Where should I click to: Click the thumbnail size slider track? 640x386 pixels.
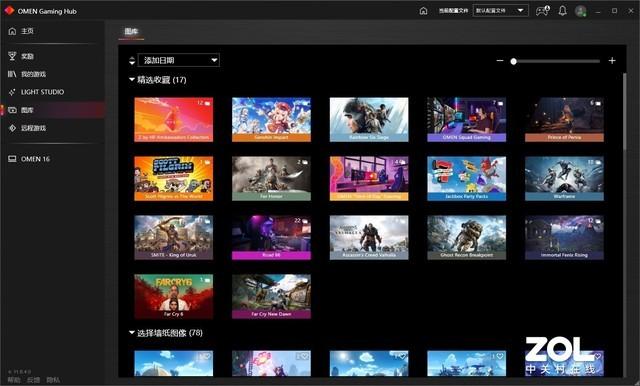(556, 61)
